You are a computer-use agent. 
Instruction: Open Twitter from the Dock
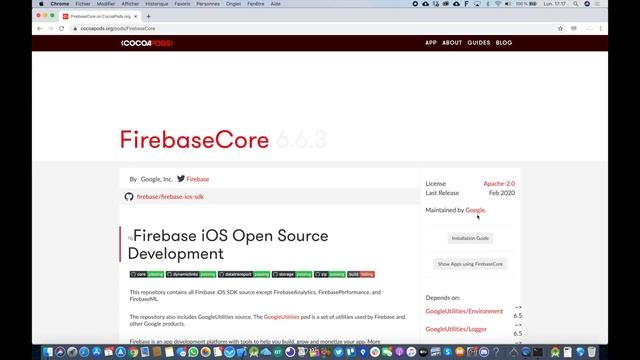pyautogui.click(x=338, y=352)
